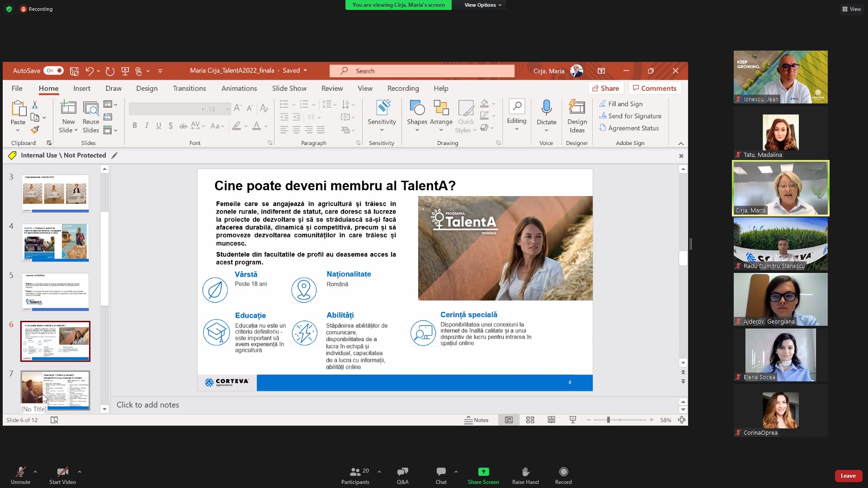Click spell check icon in status bar
The height and width of the screenshot is (488, 868).
coord(54,420)
